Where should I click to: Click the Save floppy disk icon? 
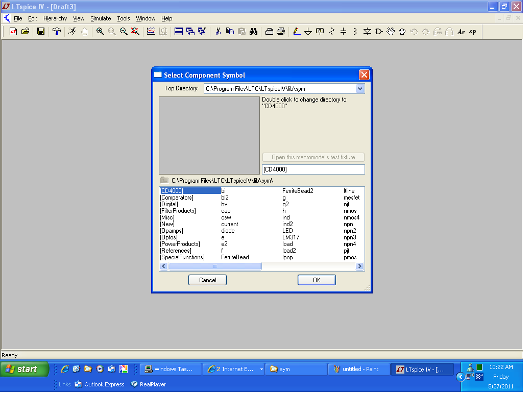(41, 32)
